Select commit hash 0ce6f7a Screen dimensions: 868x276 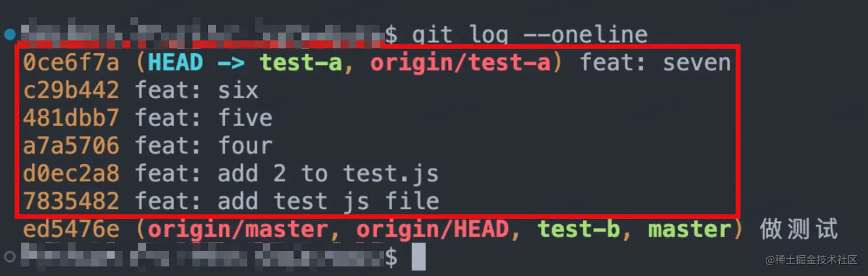point(71,63)
